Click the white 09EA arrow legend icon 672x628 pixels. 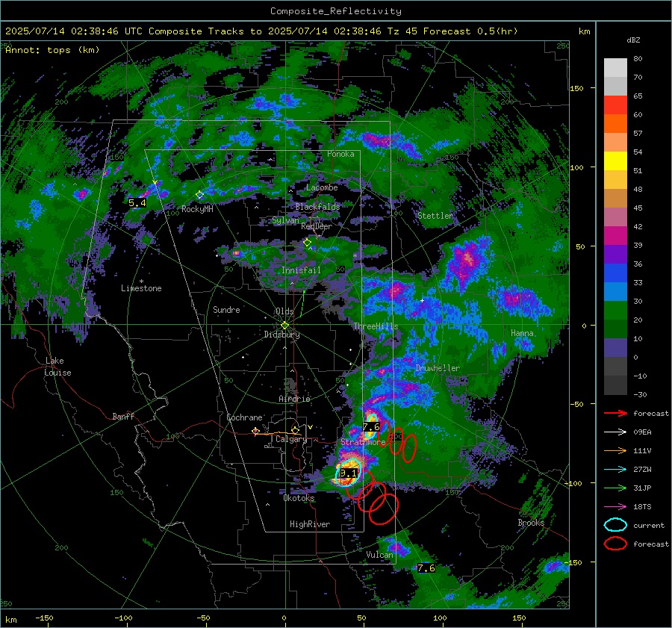tap(615, 432)
